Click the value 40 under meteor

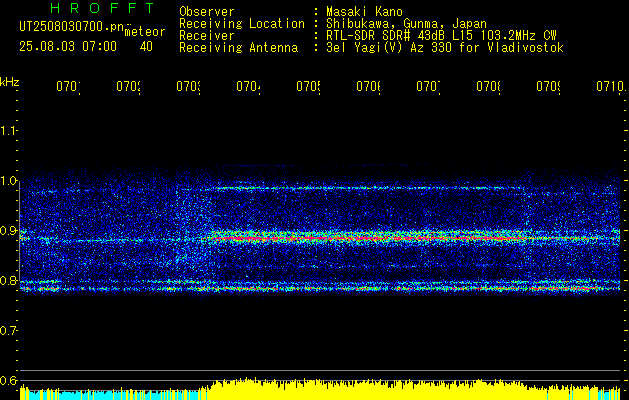[146, 47]
